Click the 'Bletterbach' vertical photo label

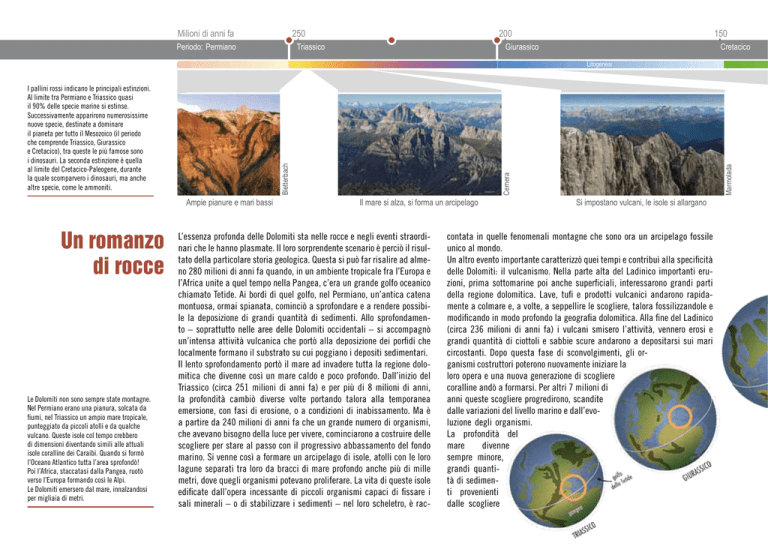point(286,179)
